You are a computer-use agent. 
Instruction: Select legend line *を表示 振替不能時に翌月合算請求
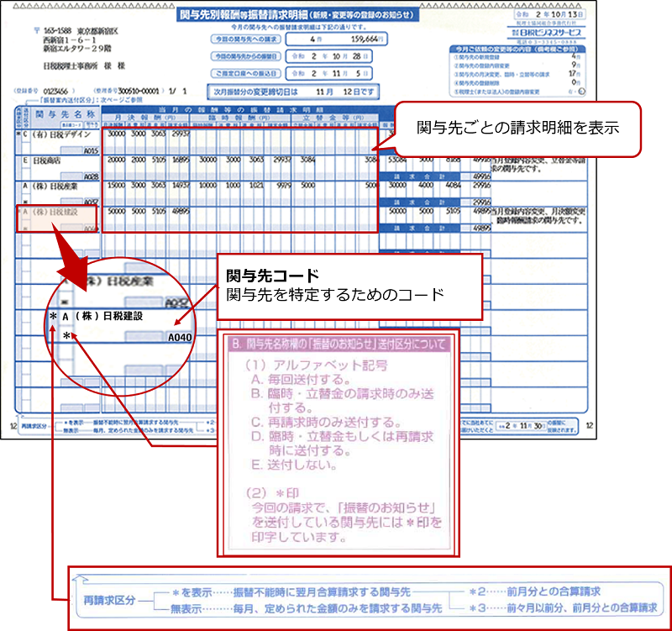(x=291, y=592)
